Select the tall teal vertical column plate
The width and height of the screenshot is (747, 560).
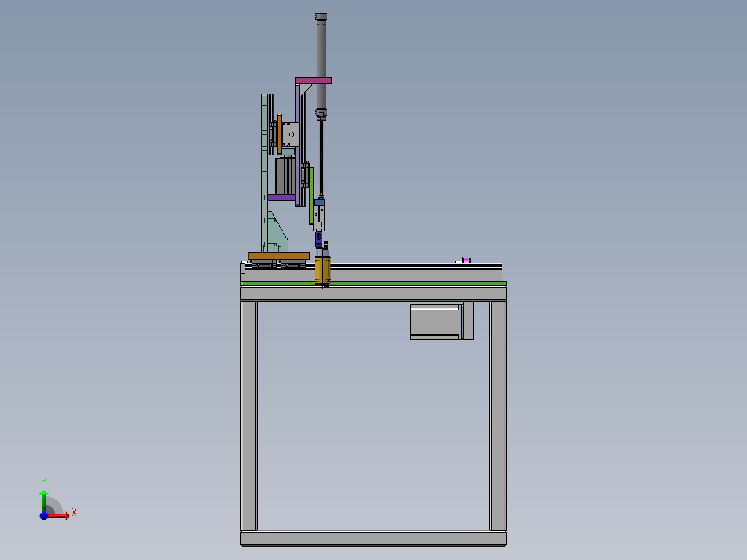coord(265,173)
